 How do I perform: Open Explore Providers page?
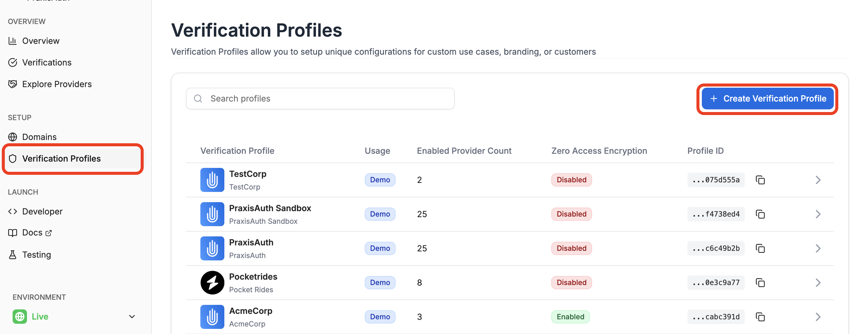pyautogui.click(x=57, y=84)
